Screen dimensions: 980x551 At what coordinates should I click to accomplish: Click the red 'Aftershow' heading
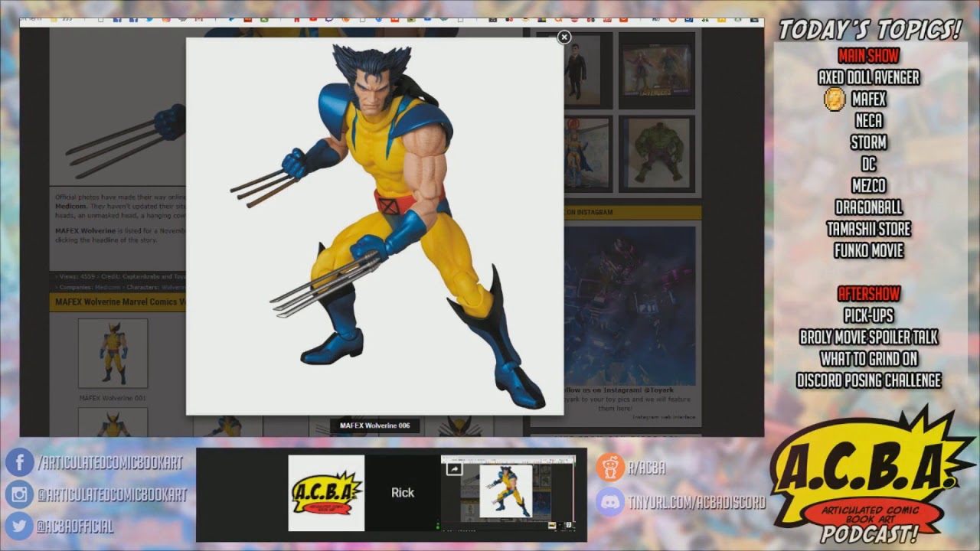click(x=868, y=294)
